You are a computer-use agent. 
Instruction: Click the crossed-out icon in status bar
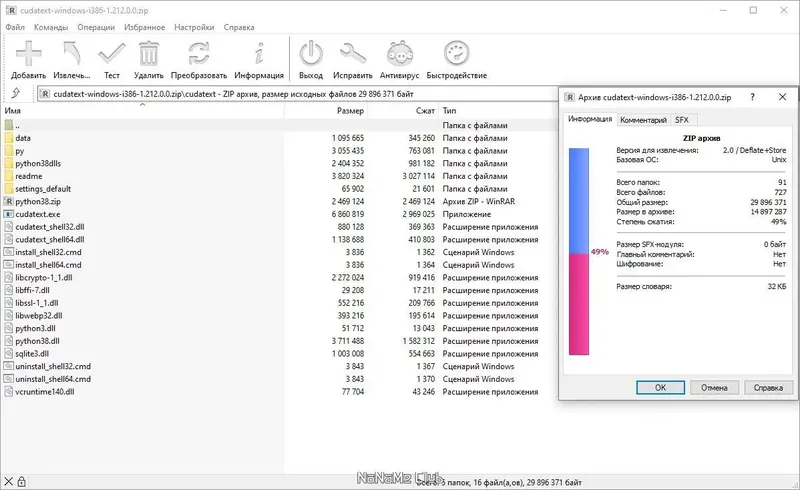click(8, 481)
